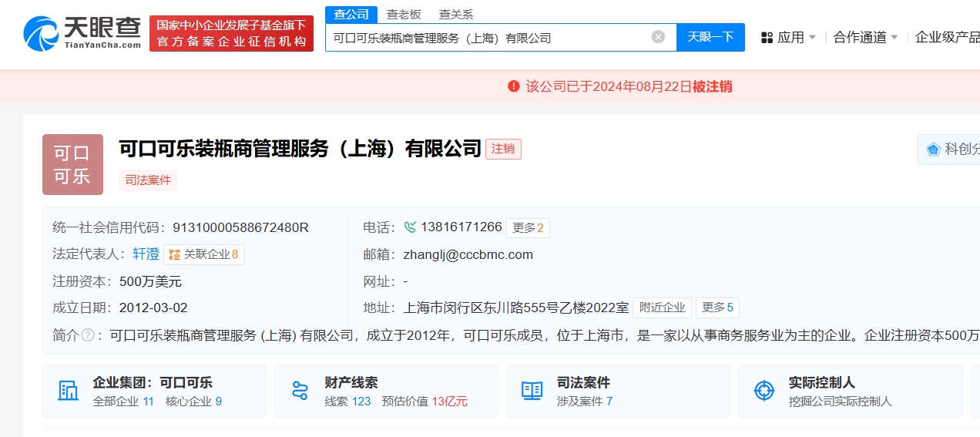Open the 司法案件 card title
Image resolution: width=980 pixels, height=437 pixels.
tap(583, 382)
